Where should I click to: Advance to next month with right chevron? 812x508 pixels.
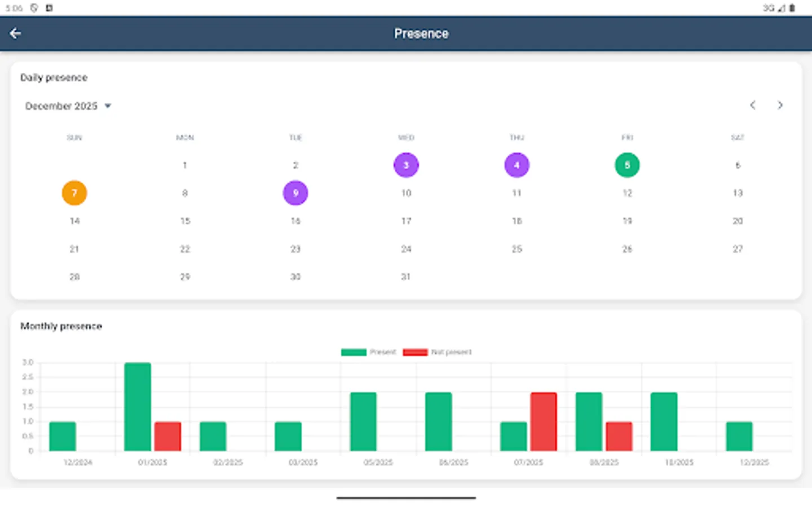point(780,105)
